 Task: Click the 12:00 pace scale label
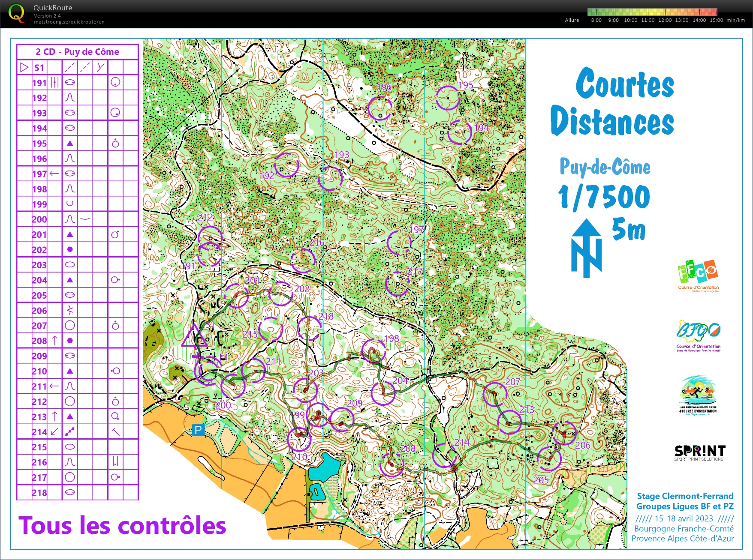tap(665, 20)
